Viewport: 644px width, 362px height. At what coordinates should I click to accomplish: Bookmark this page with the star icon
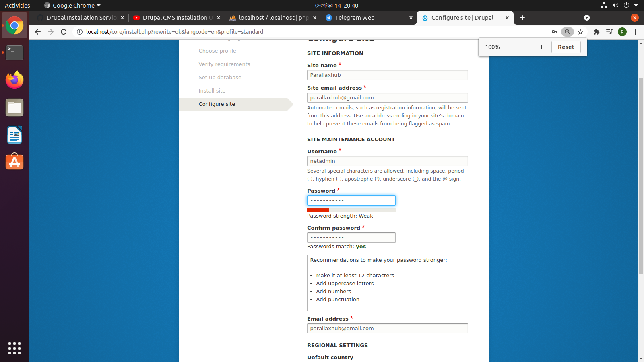coord(580,32)
